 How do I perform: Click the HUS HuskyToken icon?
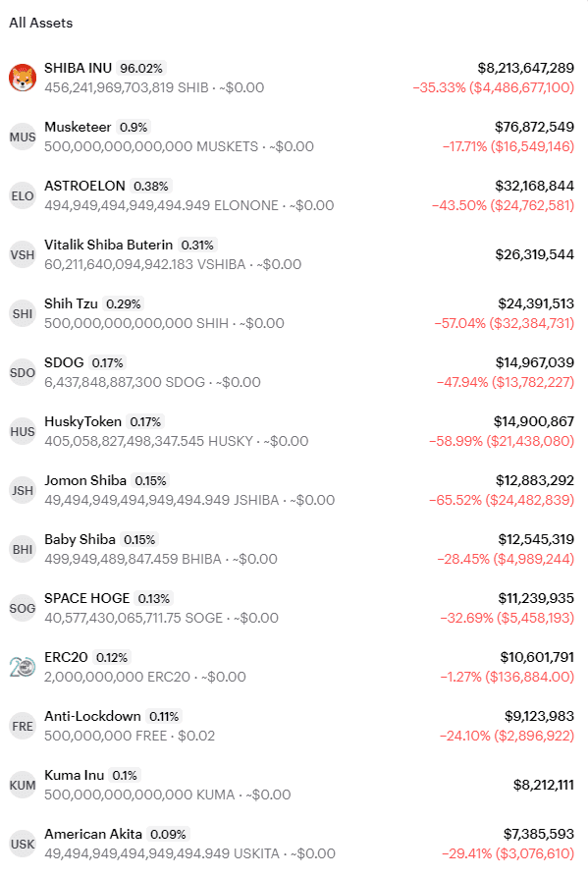point(23,431)
